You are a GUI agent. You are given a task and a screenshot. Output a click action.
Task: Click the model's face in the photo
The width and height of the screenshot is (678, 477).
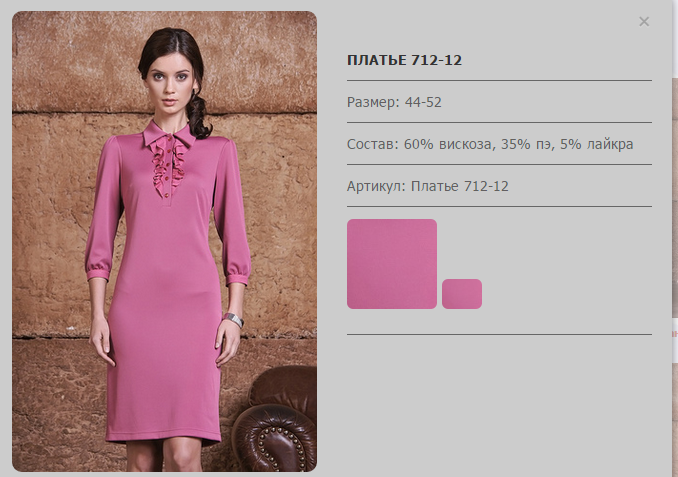coord(170,85)
